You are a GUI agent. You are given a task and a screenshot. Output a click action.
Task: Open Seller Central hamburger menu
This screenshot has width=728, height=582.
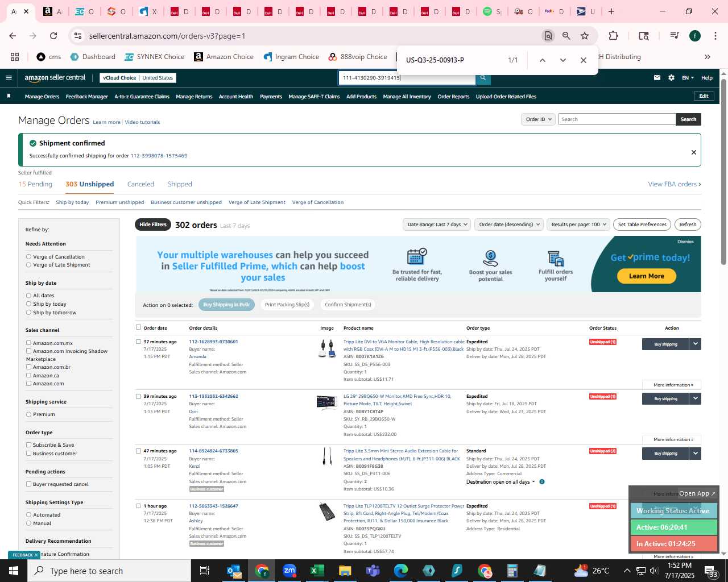(9, 78)
